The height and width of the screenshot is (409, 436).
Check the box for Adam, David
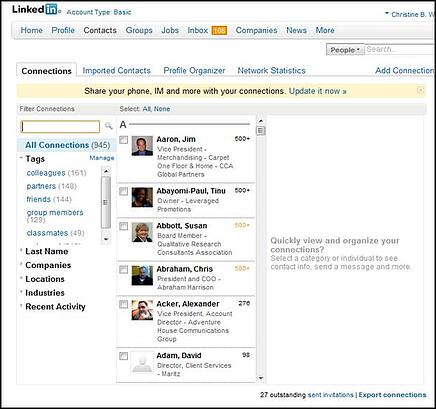pos(124,356)
